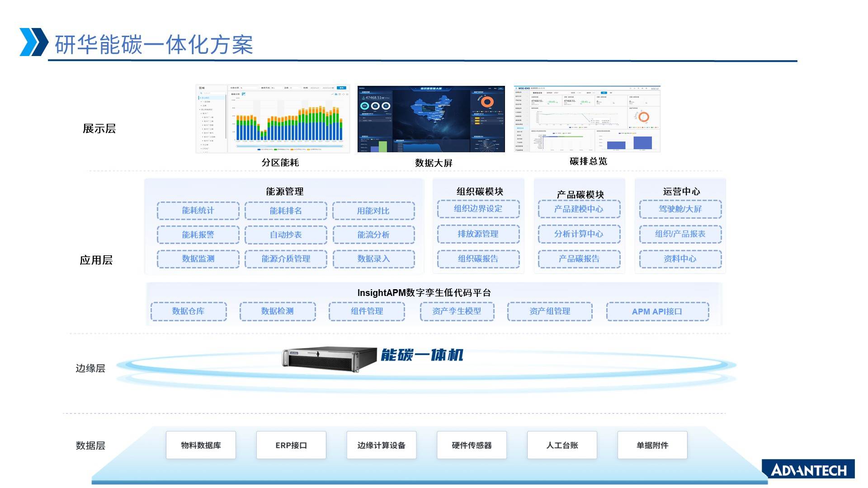Click the 资产孪生模型 box
The image size is (868, 488).
point(457,311)
